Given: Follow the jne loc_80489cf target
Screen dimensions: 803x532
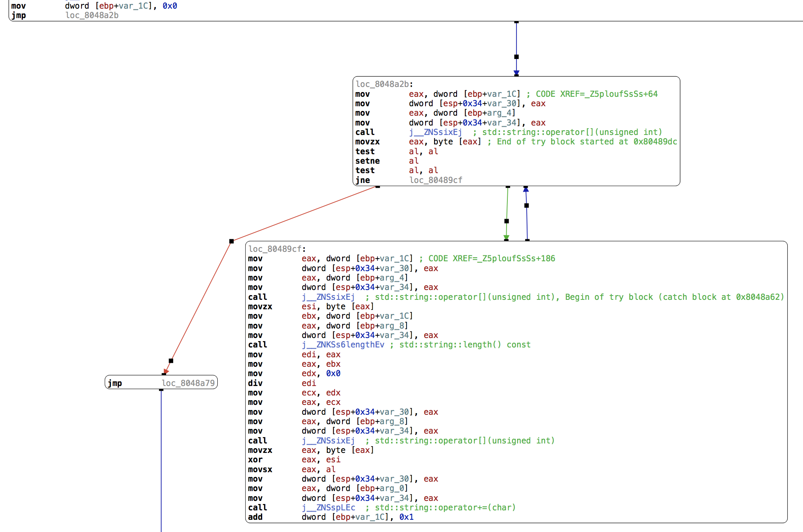Looking at the screenshot, I should tap(435, 180).
